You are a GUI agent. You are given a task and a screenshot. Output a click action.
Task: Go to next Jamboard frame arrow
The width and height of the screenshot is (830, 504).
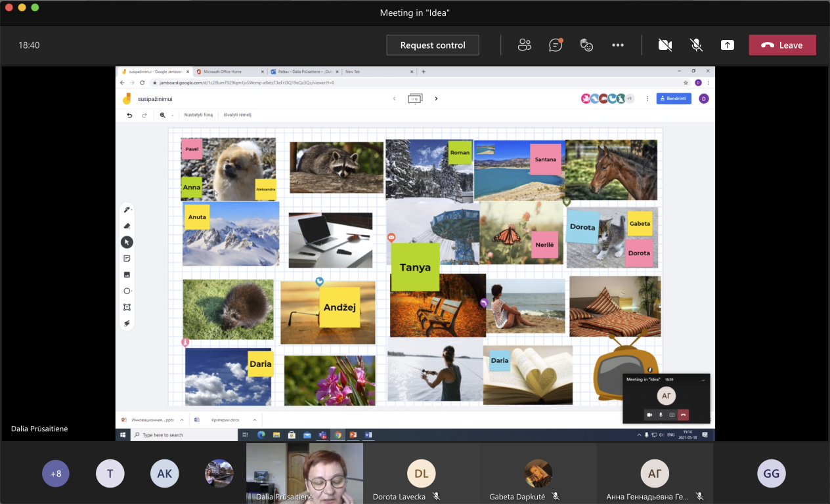436,98
